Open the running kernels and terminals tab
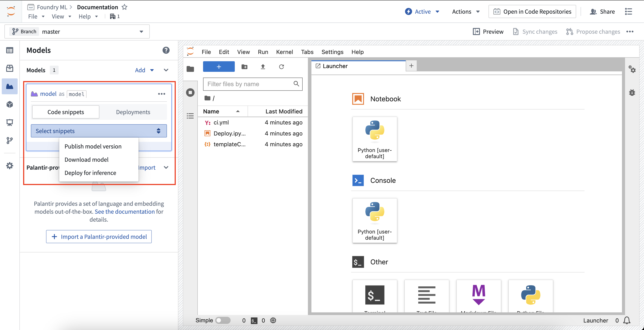Viewport: 644px width, 330px height. tap(190, 93)
